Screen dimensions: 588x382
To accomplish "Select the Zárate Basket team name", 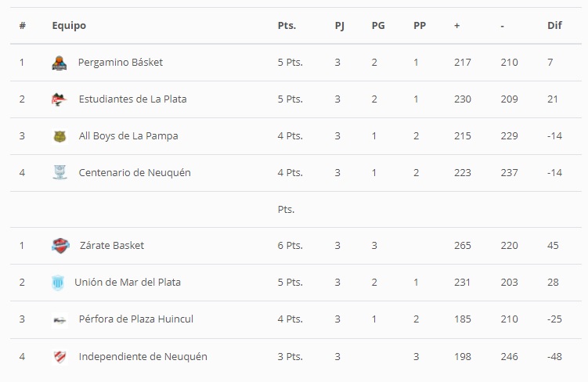I will pos(112,246).
